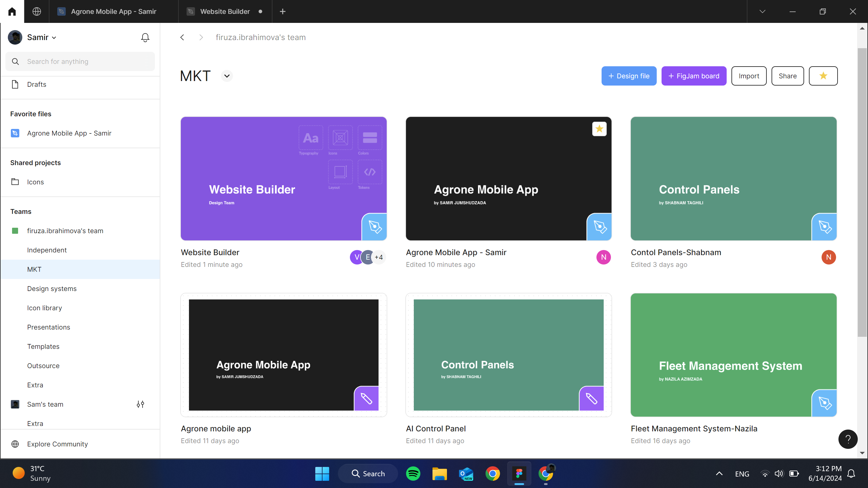The image size is (868, 488).
Task: Open the Independent project in sidebar
Action: [80, 250]
